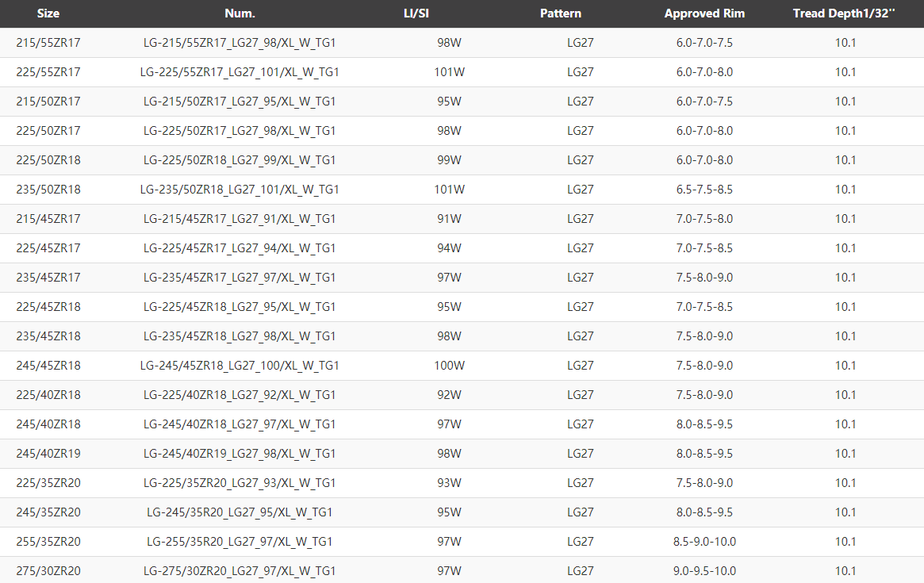This screenshot has width=924, height=583.
Task: Select the 225/40ZR18 size cell
Action: pos(48,395)
